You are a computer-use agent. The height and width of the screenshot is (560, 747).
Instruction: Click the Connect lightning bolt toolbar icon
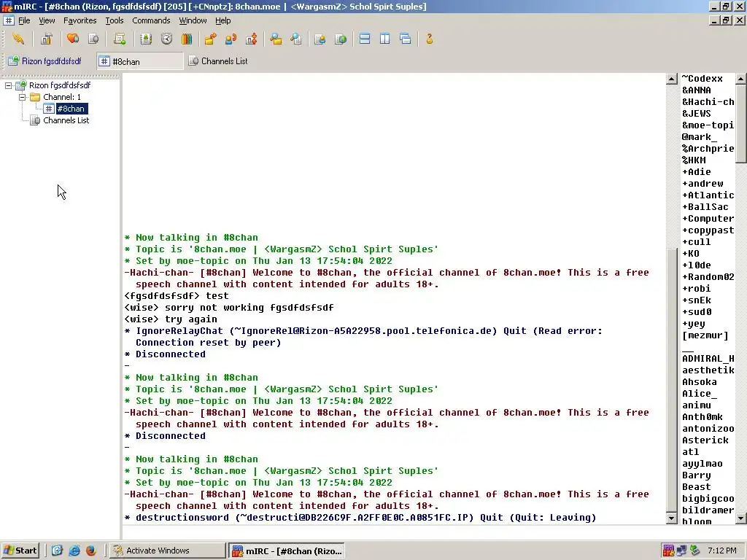coord(18,39)
